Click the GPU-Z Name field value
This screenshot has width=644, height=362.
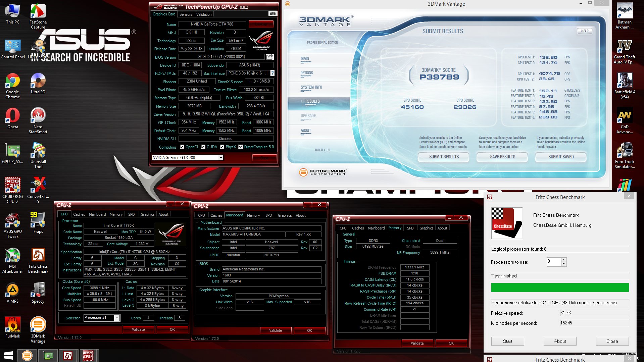click(x=212, y=24)
